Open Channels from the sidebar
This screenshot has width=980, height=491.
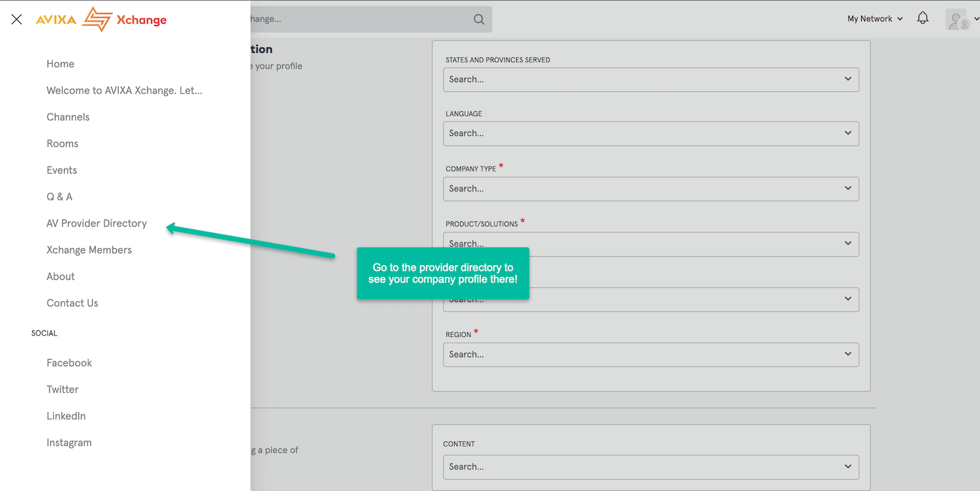(x=68, y=118)
